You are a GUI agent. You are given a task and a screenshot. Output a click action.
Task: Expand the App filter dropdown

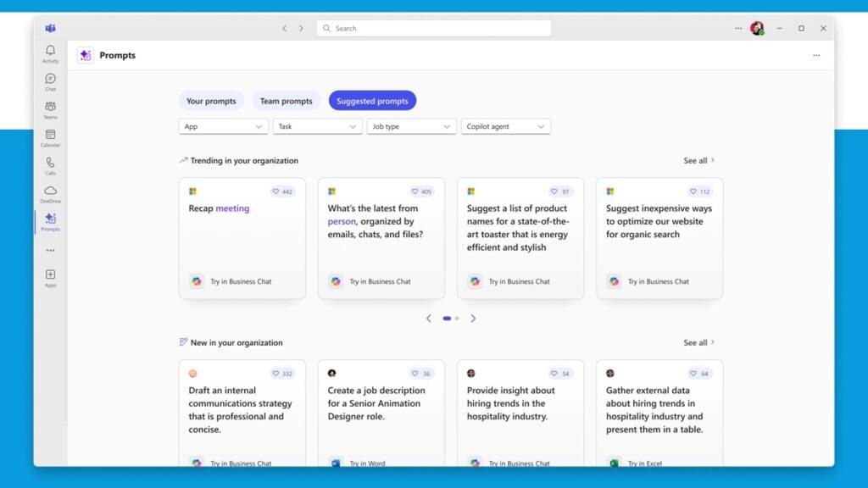pos(224,126)
